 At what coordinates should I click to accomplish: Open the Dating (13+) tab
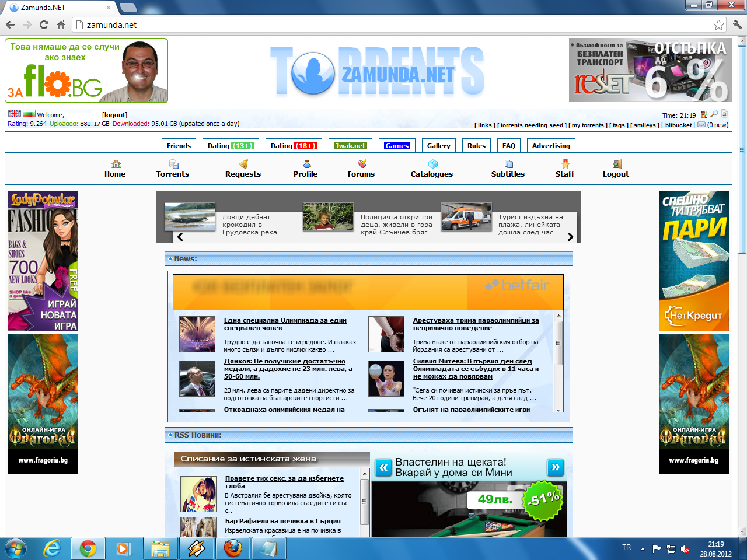(x=230, y=146)
